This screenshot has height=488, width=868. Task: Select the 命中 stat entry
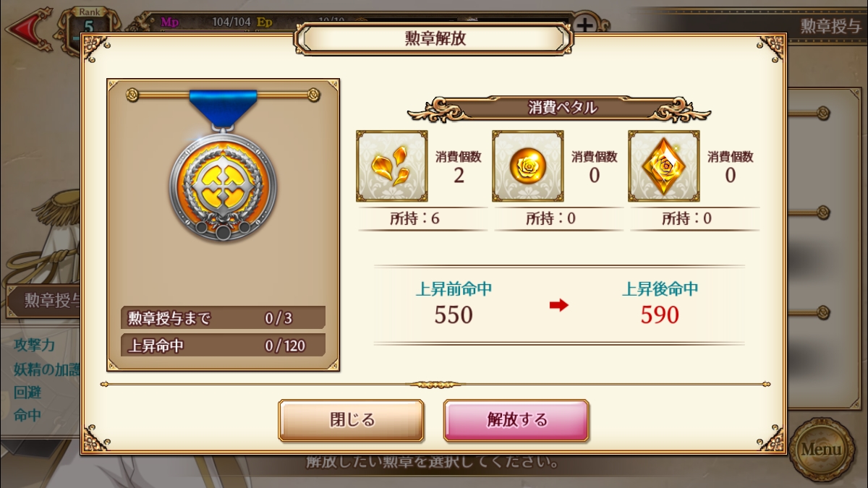click(x=27, y=416)
